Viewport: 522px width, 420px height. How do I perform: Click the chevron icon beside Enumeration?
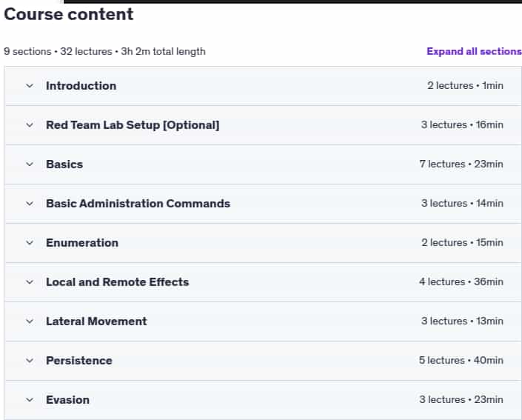click(x=30, y=243)
